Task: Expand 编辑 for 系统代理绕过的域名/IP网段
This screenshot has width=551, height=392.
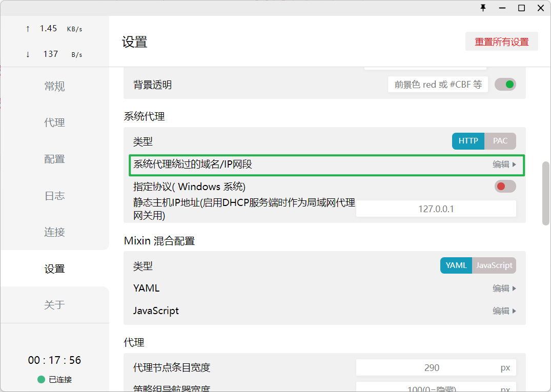Action: (x=504, y=164)
